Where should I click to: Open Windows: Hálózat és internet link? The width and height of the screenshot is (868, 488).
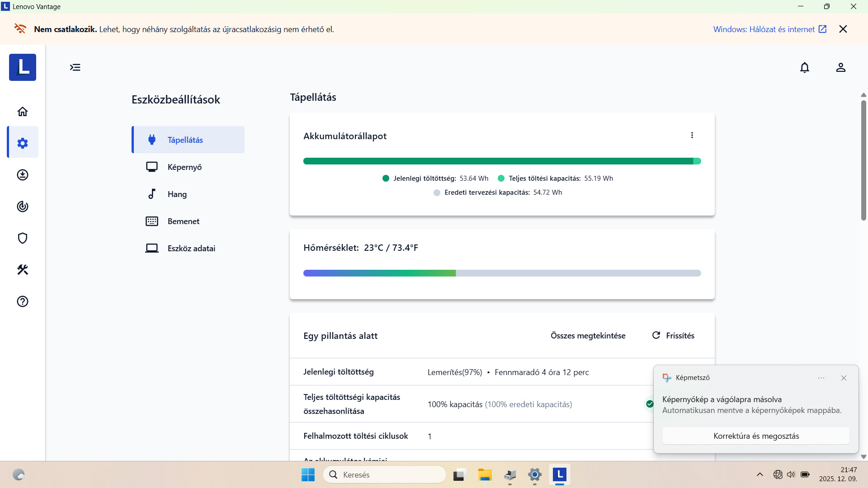769,29
